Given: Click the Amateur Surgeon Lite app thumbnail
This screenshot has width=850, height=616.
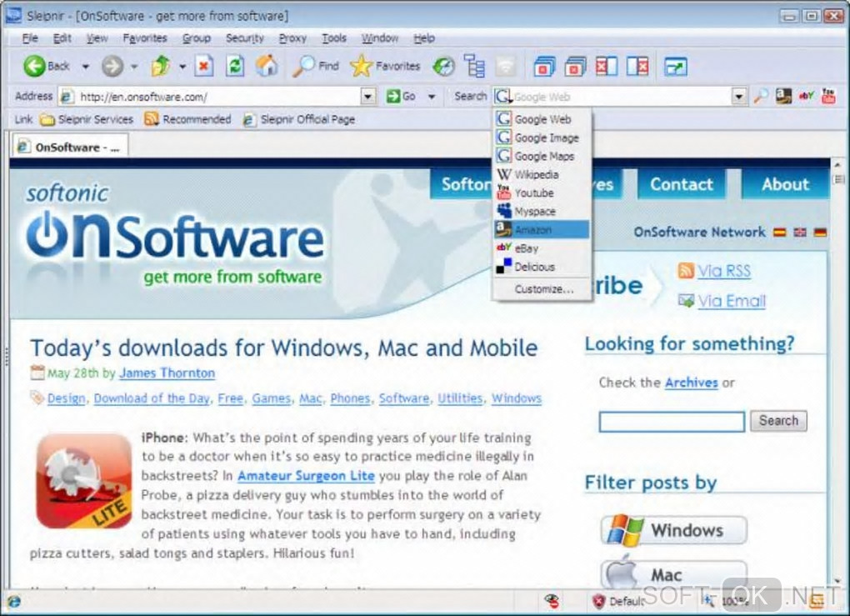Looking at the screenshot, I should pos(84,481).
